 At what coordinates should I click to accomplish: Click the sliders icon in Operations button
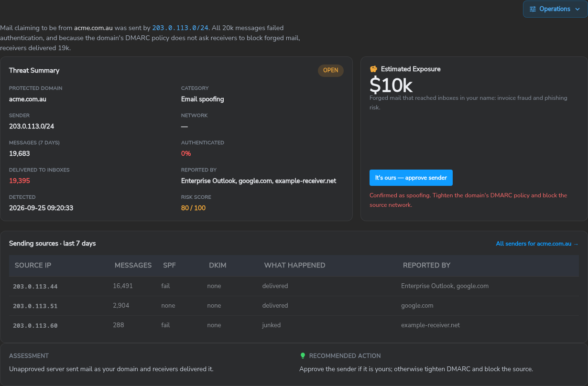pyautogui.click(x=533, y=9)
